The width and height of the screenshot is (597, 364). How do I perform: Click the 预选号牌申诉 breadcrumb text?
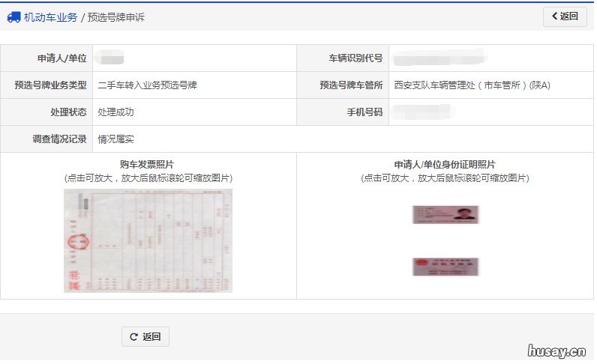pyautogui.click(x=116, y=17)
